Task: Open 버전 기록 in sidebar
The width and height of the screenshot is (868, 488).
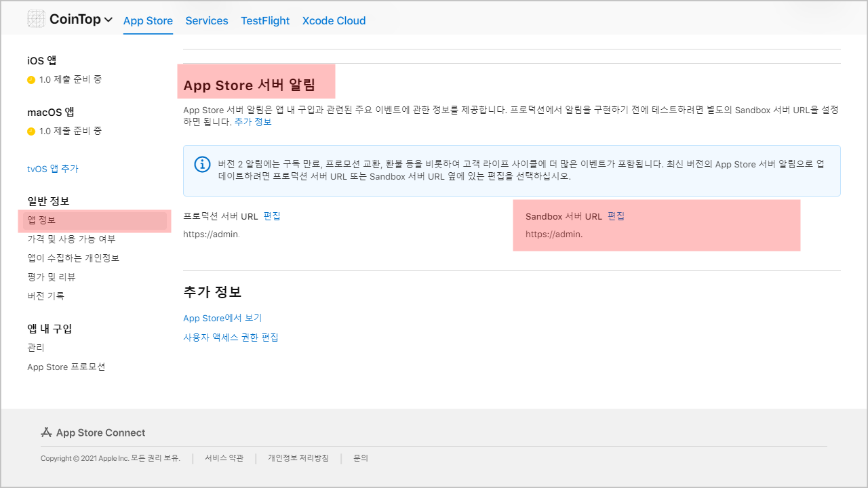Action: 46,296
